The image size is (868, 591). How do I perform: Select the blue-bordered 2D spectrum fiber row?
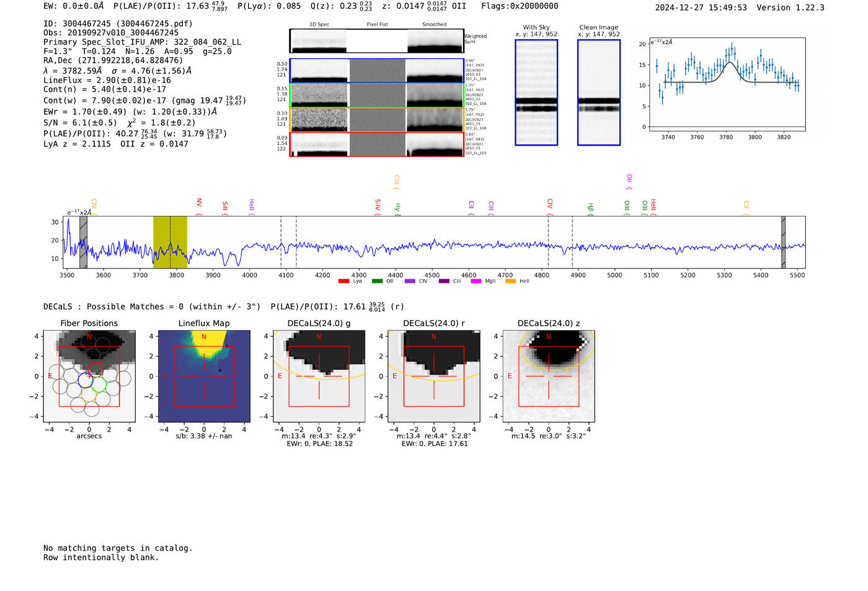(x=377, y=71)
